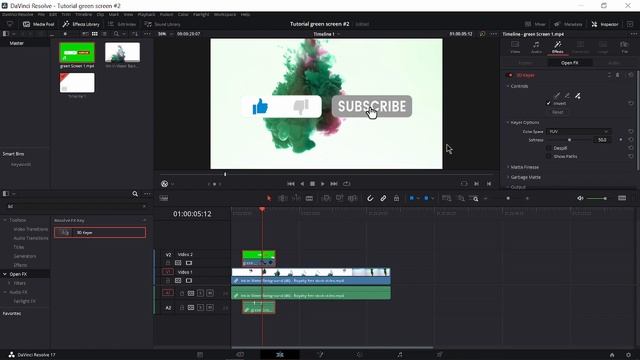This screenshot has height=360, width=640.
Task: Disable the Video 1 track
Action: (189, 281)
